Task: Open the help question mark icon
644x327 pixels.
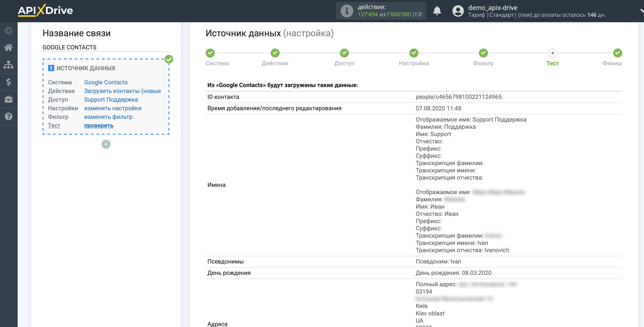Action: coord(9,116)
